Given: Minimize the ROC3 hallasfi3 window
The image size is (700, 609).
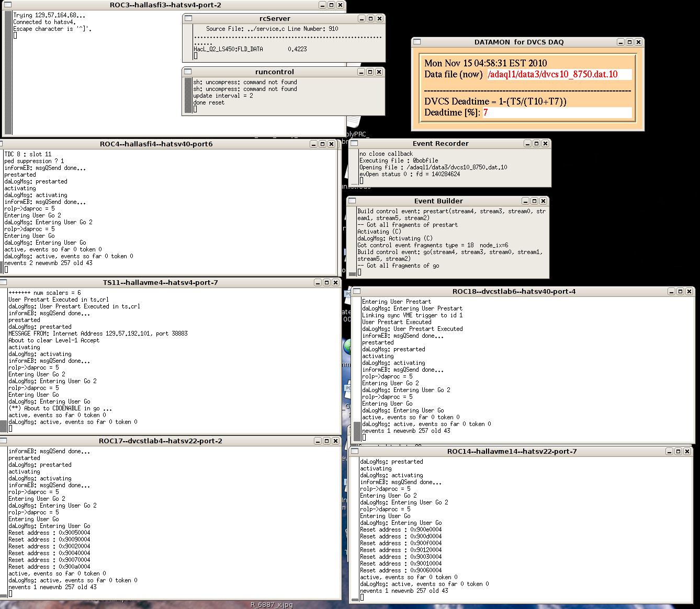Looking at the screenshot, I should click(x=322, y=5).
